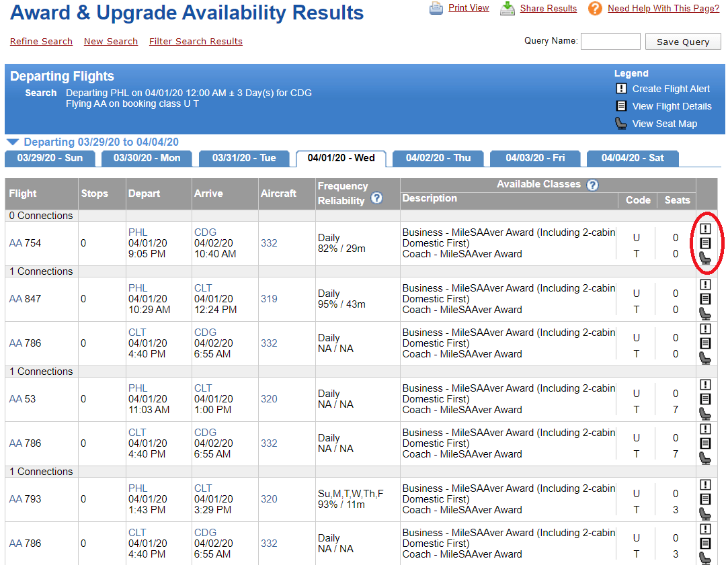Open Available Classes help icon

(x=592, y=185)
